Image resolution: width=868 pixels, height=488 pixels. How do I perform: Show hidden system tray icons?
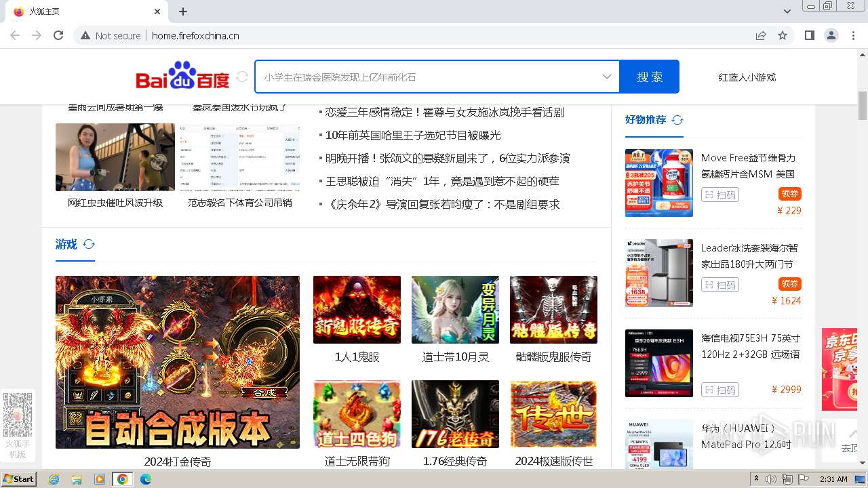tap(757, 479)
